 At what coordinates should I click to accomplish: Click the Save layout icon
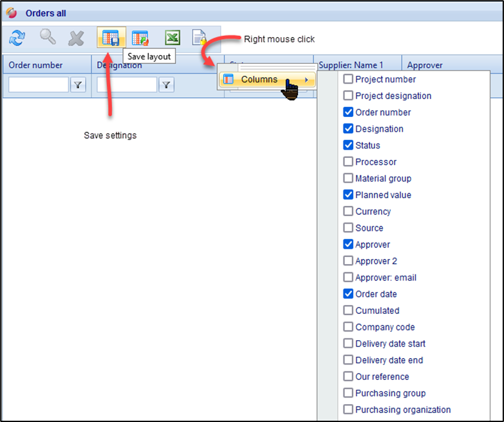coord(111,38)
